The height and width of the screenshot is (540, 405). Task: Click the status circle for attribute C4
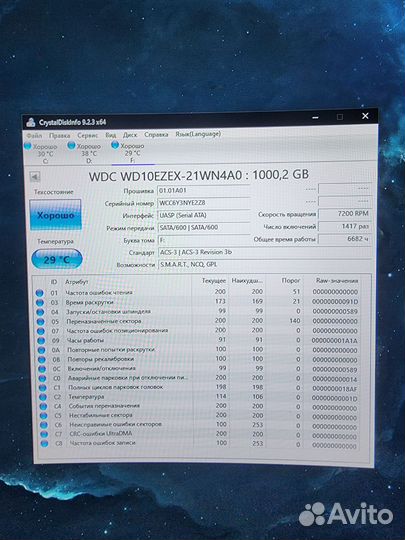(43, 406)
